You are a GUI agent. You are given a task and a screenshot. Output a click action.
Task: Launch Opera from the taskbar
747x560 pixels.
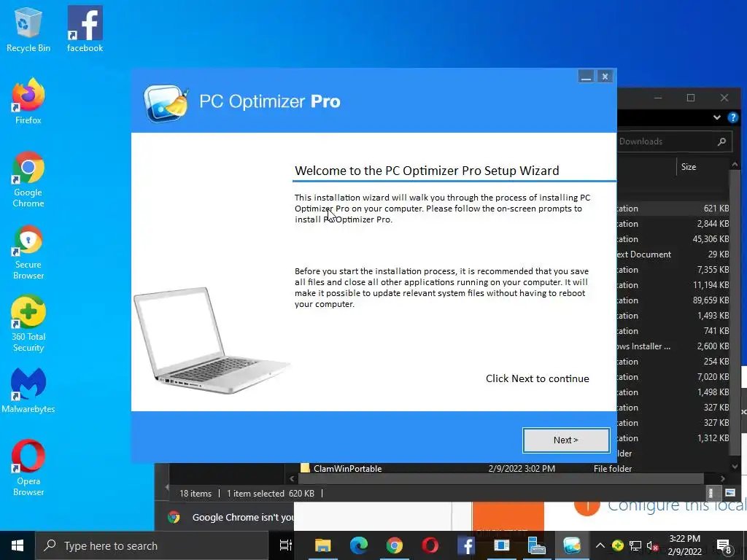(430, 545)
